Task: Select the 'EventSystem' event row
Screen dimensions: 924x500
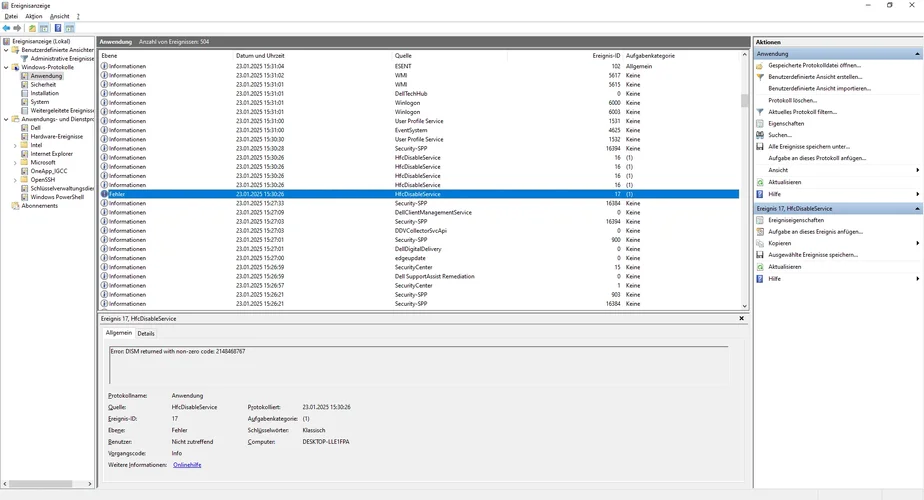Action: tap(419, 130)
